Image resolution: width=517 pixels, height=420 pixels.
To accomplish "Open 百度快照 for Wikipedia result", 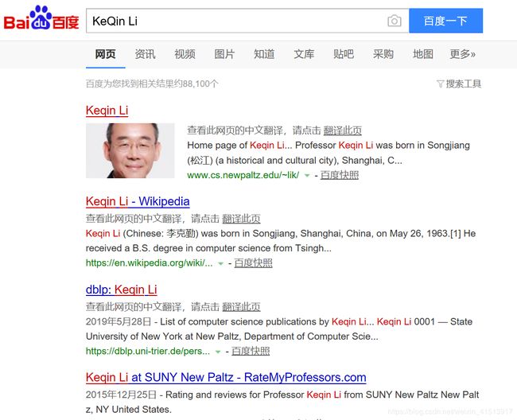I will pos(253,263).
